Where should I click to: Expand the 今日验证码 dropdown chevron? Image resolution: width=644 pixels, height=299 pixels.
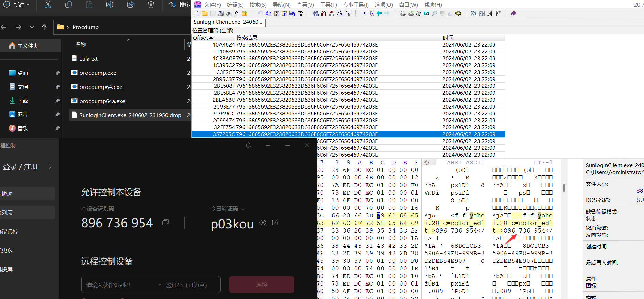click(x=243, y=209)
